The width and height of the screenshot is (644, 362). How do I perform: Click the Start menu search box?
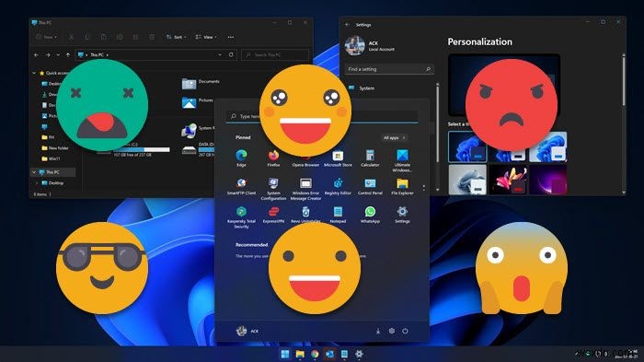coord(322,116)
